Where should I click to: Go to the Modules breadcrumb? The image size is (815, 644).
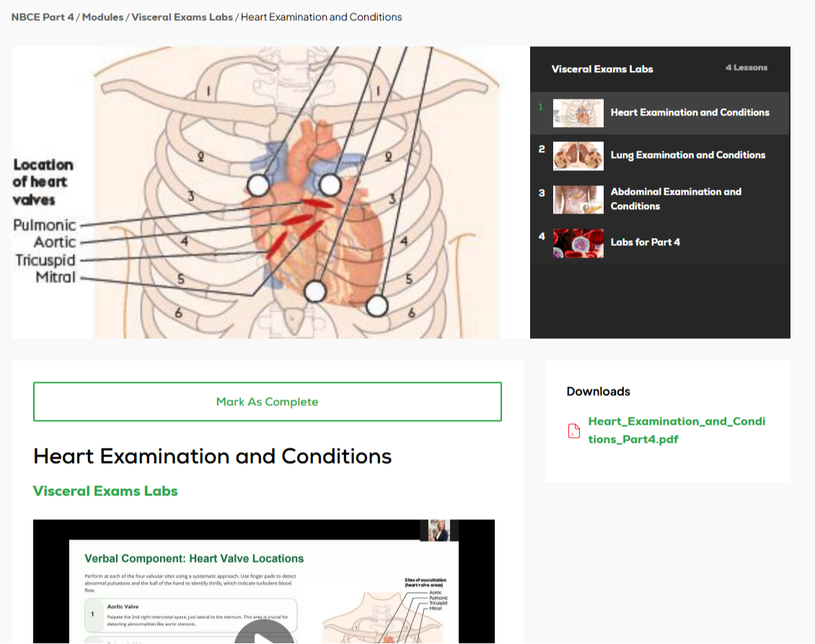102,17
